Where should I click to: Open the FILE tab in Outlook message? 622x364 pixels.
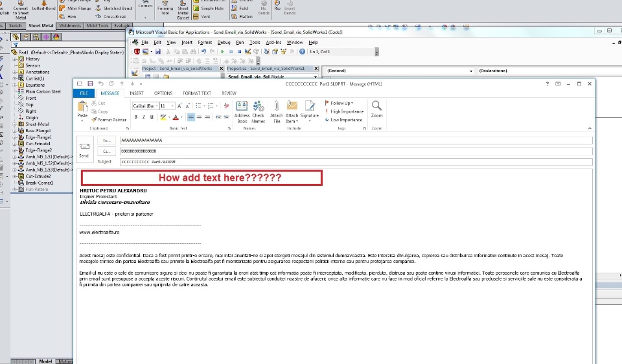click(x=84, y=93)
